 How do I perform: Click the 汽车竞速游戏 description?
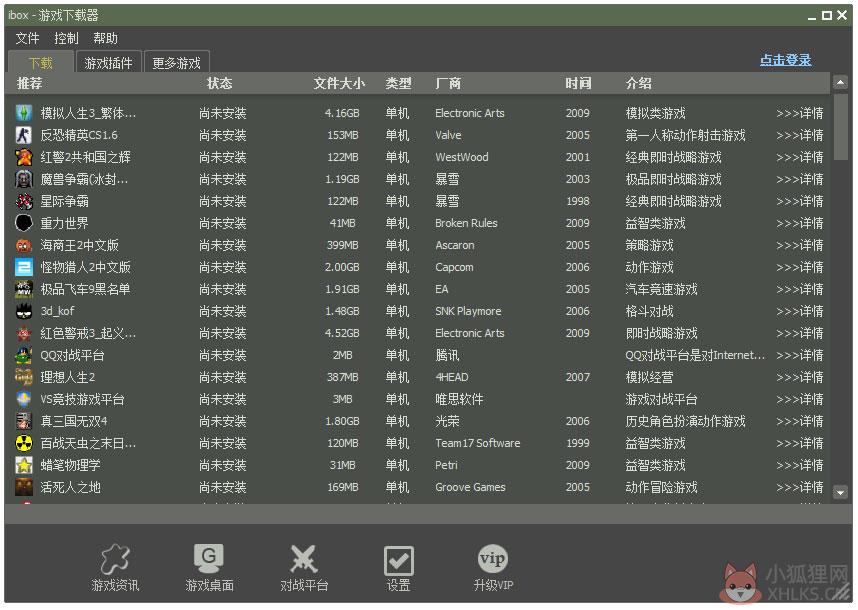click(661, 289)
